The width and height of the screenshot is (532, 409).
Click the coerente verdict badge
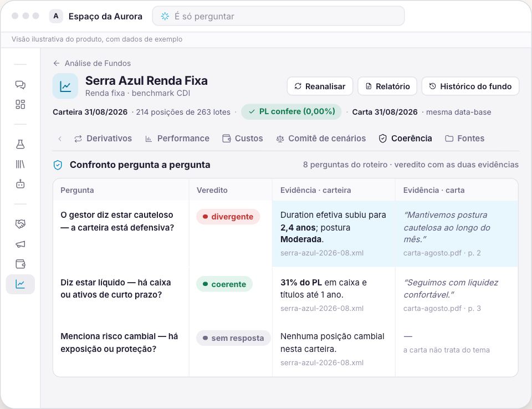point(224,284)
